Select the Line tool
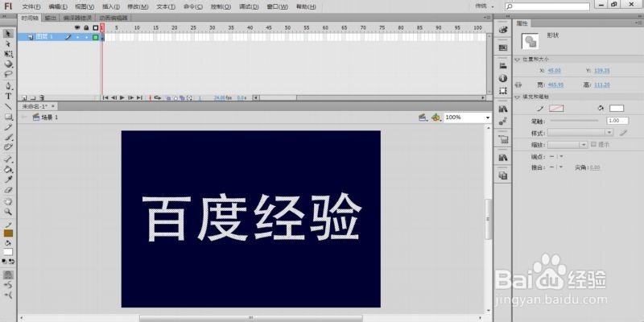The height and width of the screenshot is (322, 644). 8,107
